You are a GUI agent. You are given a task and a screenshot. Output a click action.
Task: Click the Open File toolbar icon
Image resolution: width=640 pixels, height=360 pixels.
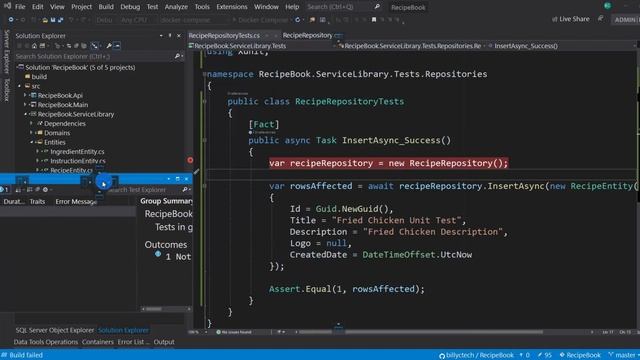(45, 20)
